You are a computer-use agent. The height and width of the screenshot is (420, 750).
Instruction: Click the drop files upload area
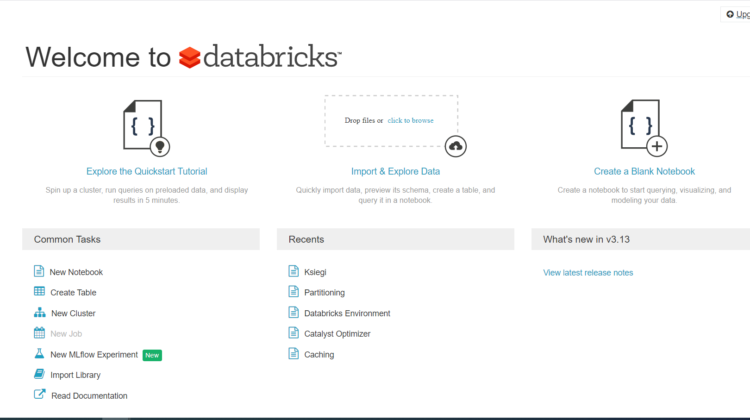click(391, 121)
